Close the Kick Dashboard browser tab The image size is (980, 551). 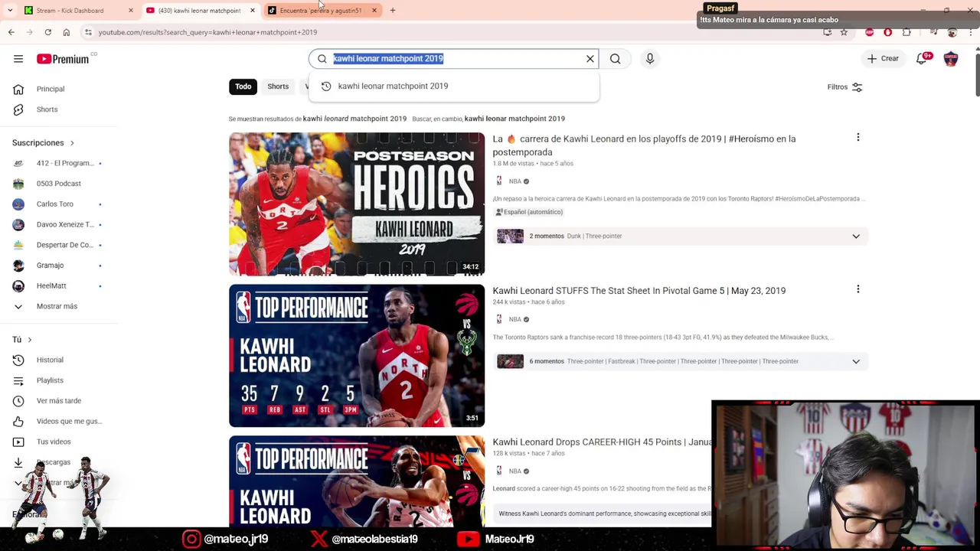(130, 11)
